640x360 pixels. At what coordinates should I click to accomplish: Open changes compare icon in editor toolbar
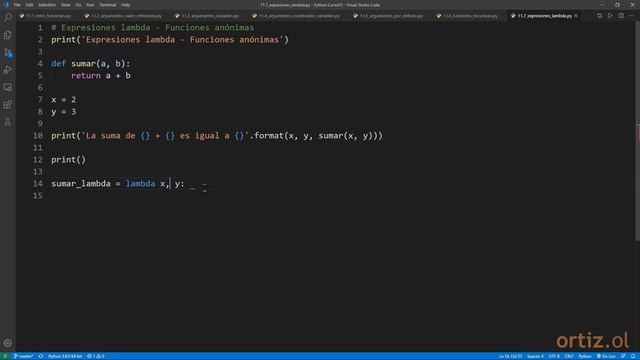point(599,16)
